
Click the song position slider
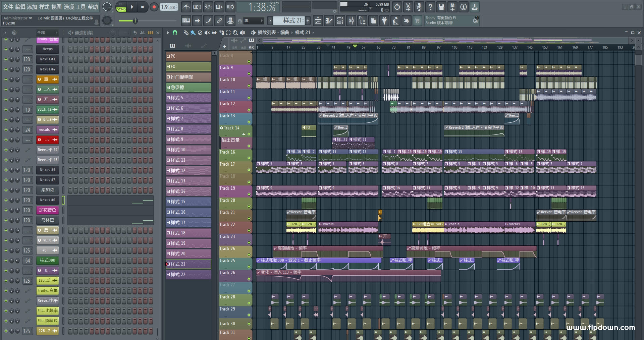point(135,21)
